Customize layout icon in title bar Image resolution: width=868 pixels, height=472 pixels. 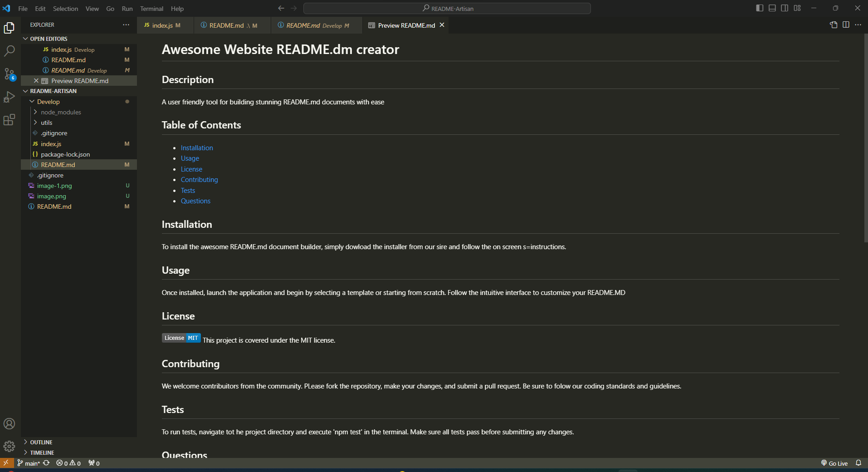(797, 8)
